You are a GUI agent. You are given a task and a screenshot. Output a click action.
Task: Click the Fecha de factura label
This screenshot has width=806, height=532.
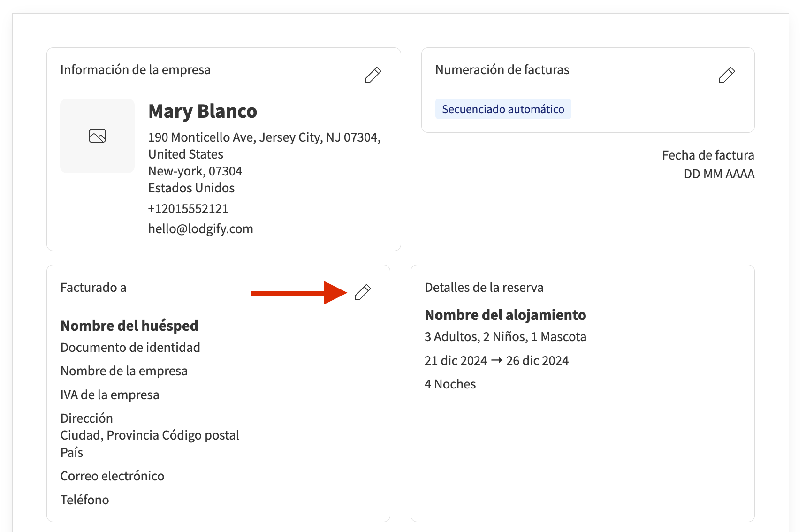(707, 155)
